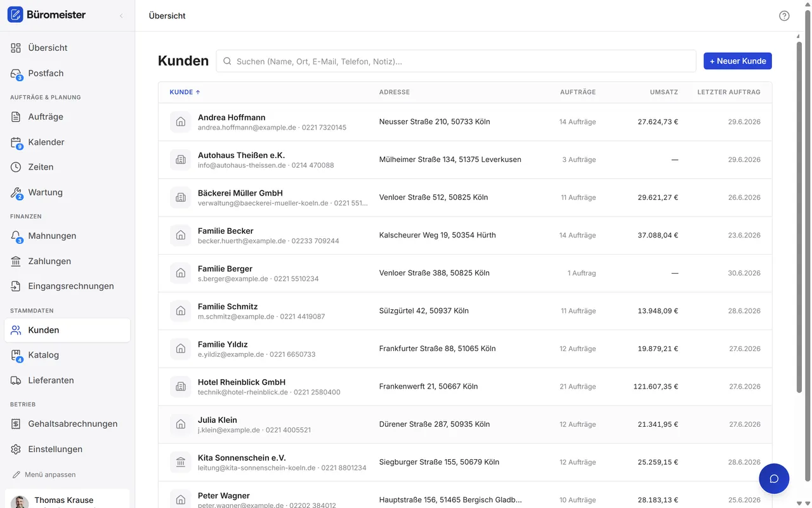
Task: Open the Lieferanten truck icon
Action: [x=16, y=380]
